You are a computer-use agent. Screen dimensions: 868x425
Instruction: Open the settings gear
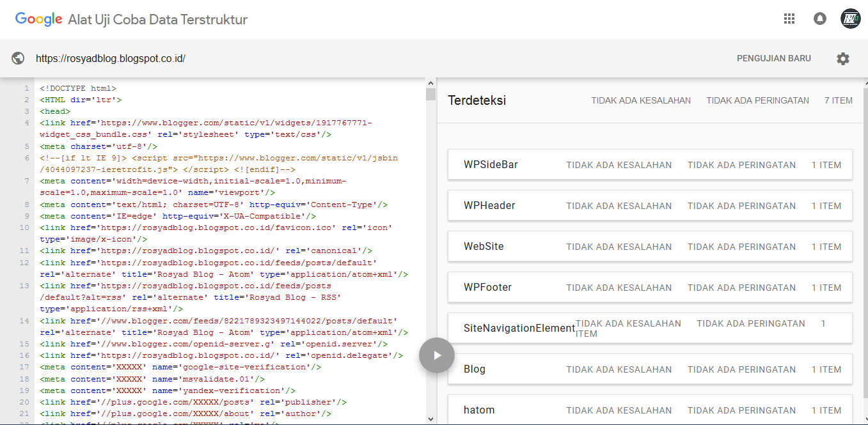tap(843, 59)
